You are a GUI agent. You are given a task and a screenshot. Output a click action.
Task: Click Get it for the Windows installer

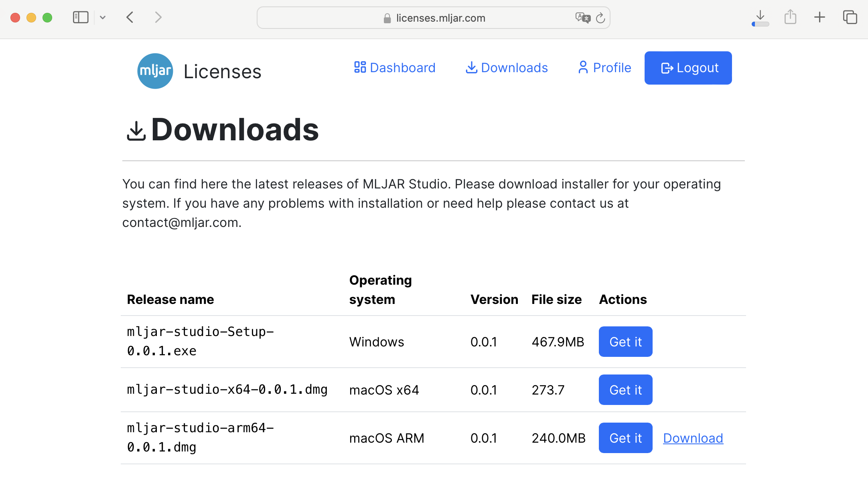626,342
